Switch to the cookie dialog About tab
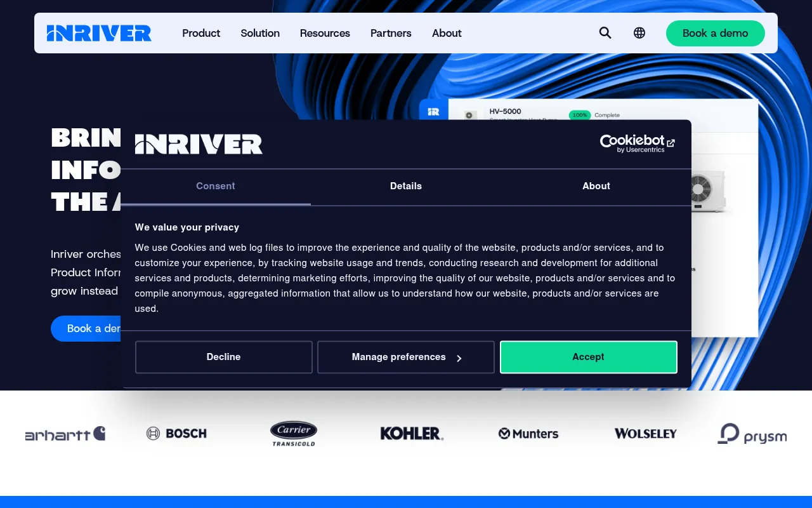 [596, 187]
